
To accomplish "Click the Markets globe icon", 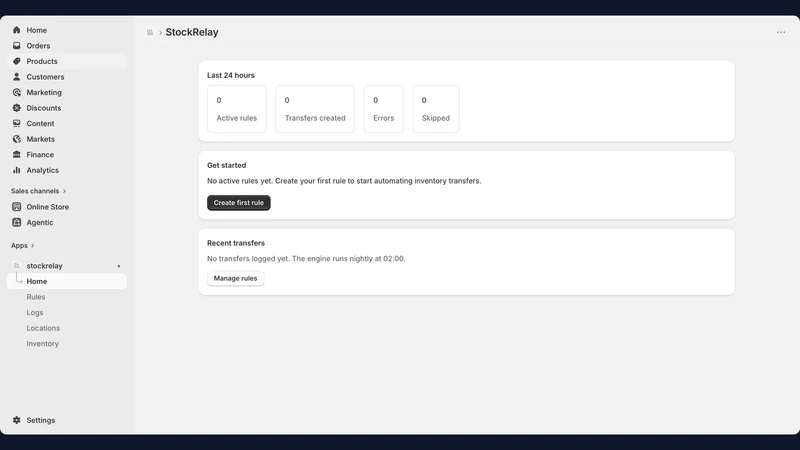I will click(x=16, y=139).
